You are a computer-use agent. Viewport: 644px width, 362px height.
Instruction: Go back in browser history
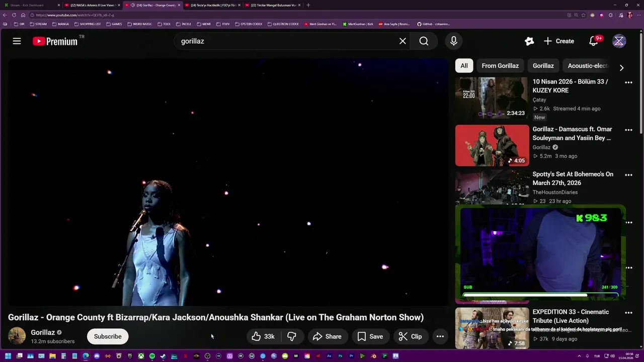(x=5, y=15)
